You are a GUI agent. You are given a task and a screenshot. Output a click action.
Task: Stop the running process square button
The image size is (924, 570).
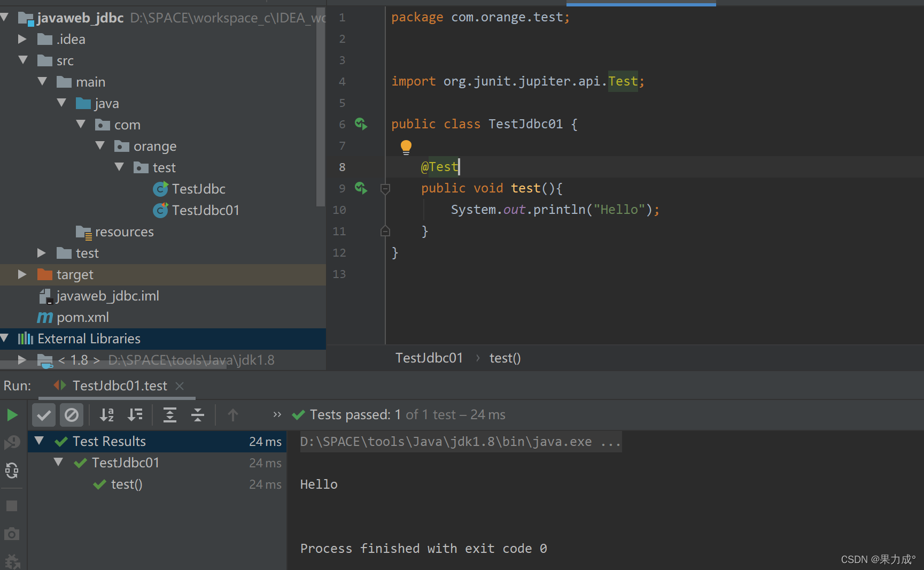click(x=12, y=506)
